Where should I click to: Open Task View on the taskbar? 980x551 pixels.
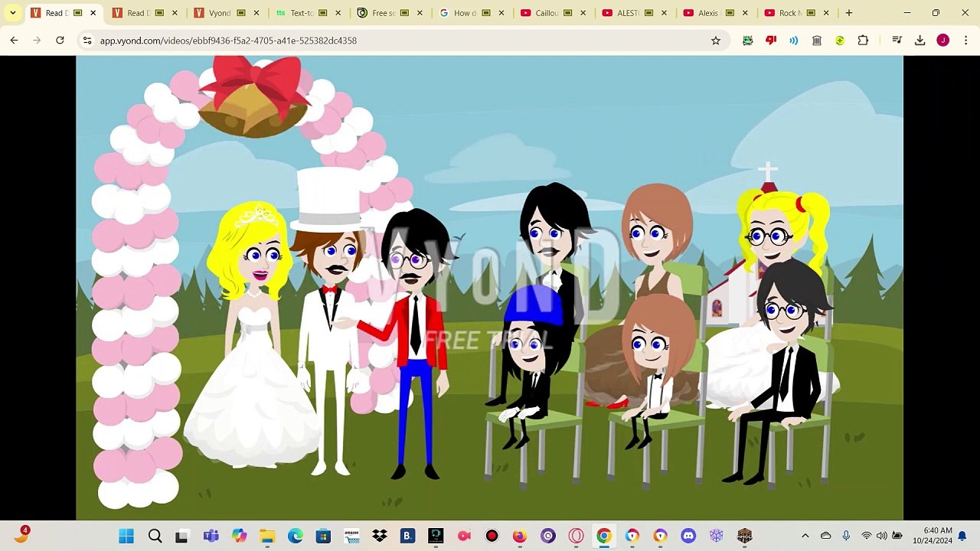(181, 536)
